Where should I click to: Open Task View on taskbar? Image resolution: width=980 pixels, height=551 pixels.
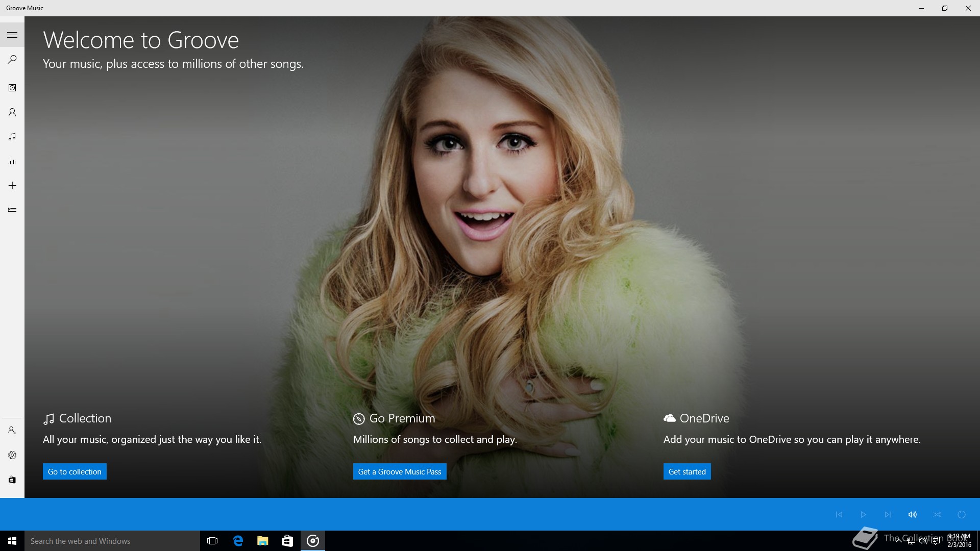coord(212,541)
